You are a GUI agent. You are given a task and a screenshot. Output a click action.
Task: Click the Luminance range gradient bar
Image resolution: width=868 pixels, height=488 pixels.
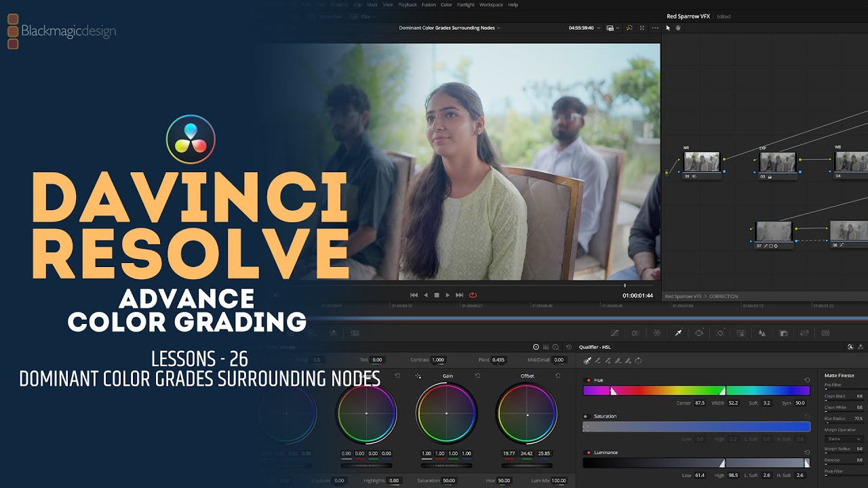696,463
